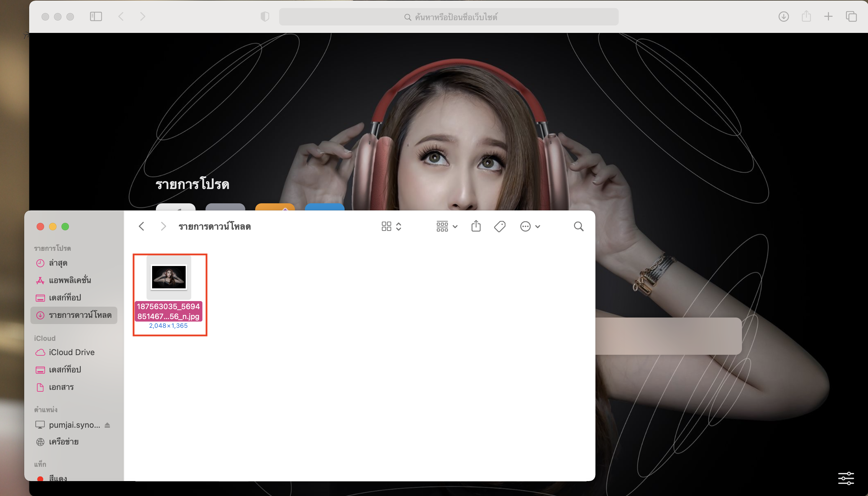Select the red สีแดง tag dot
The image size is (868, 496).
click(x=40, y=478)
